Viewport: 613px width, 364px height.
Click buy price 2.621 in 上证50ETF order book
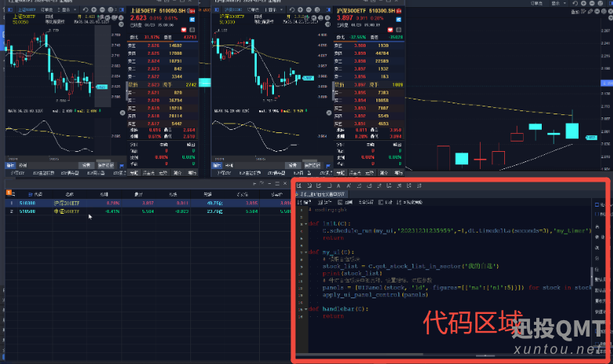[x=153, y=92]
